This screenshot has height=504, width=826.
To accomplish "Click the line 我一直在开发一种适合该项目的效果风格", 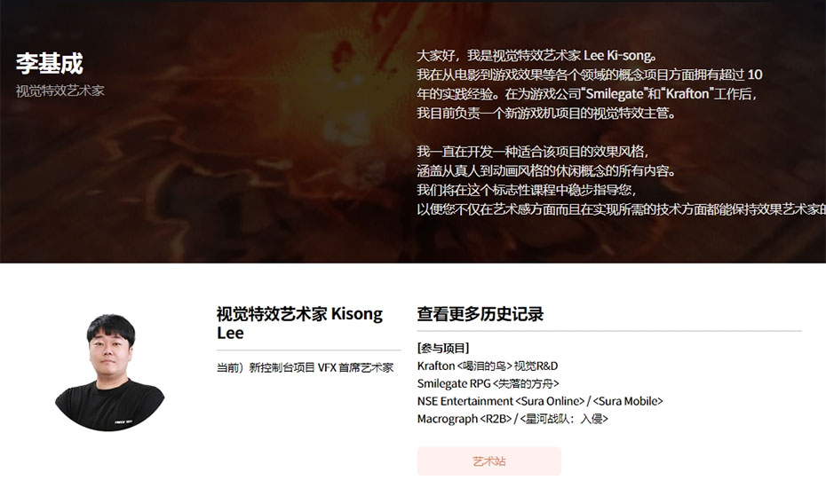I will tap(533, 152).
